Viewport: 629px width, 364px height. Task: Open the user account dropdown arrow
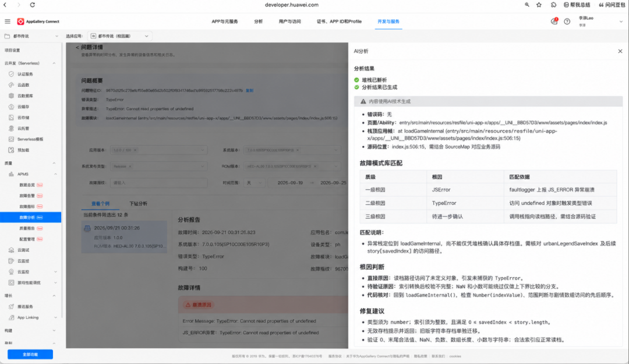621,22
